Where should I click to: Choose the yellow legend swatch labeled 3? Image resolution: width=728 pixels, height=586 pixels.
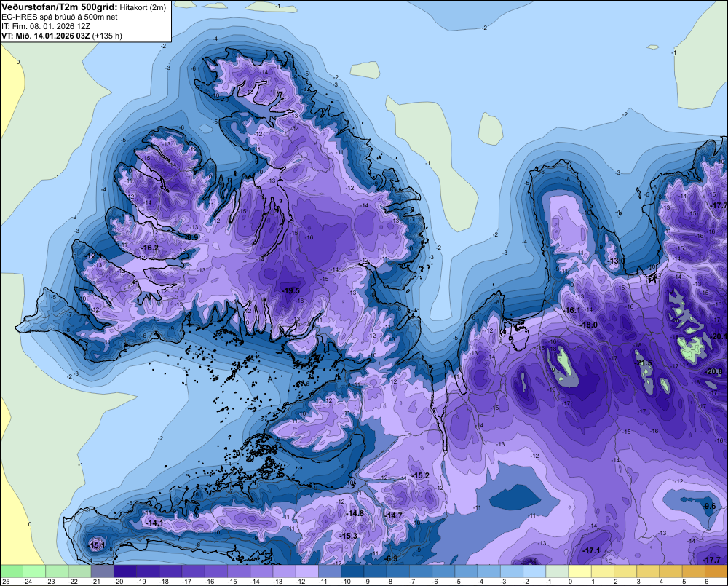coord(649,571)
